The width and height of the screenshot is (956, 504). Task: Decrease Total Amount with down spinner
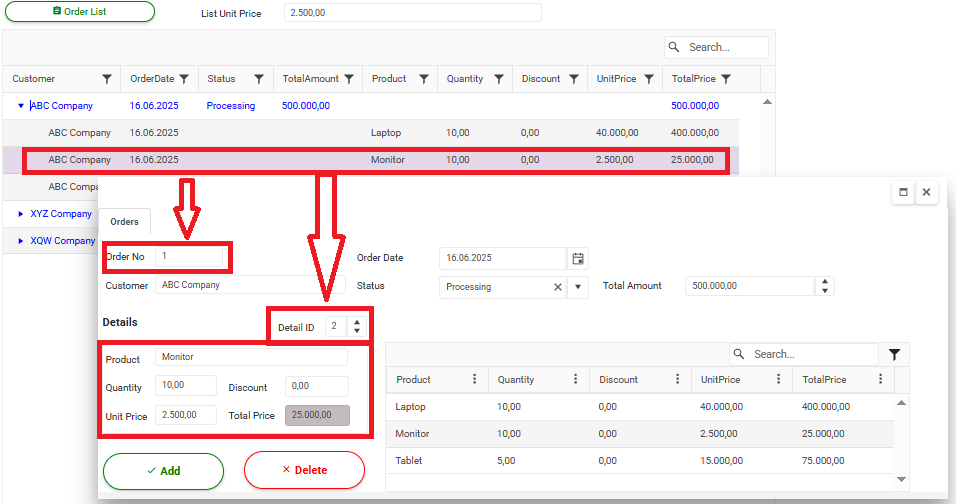[x=825, y=291]
